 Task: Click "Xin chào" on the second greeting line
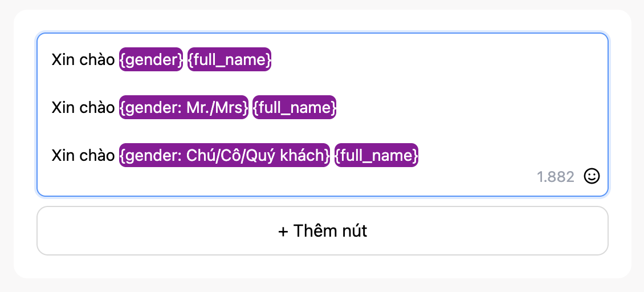point(83,108)
